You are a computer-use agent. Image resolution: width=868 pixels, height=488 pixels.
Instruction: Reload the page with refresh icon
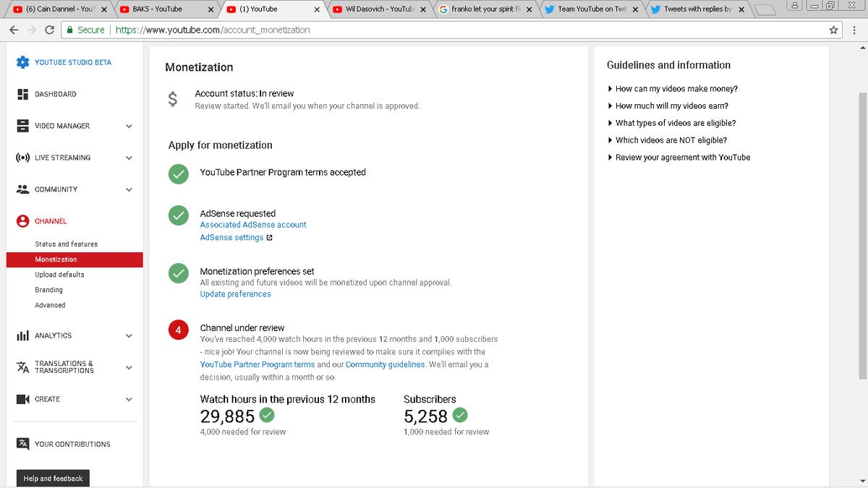49,30
